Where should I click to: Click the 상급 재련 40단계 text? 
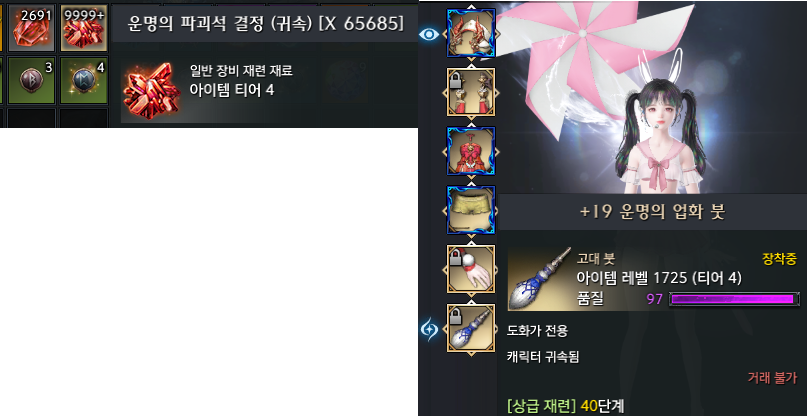pos(566,406)
